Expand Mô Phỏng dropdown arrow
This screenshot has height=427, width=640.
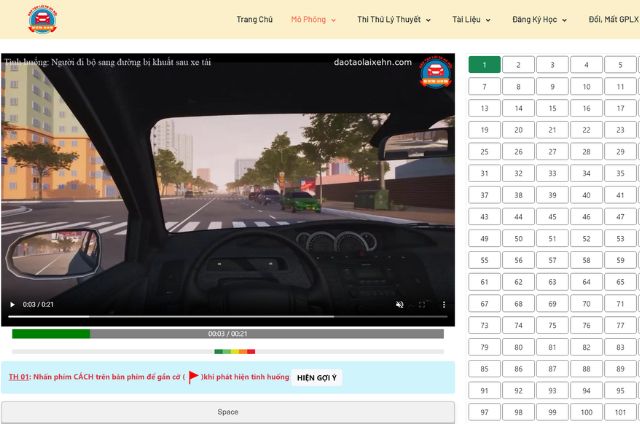pyautogui.click(x=333, y=20)
